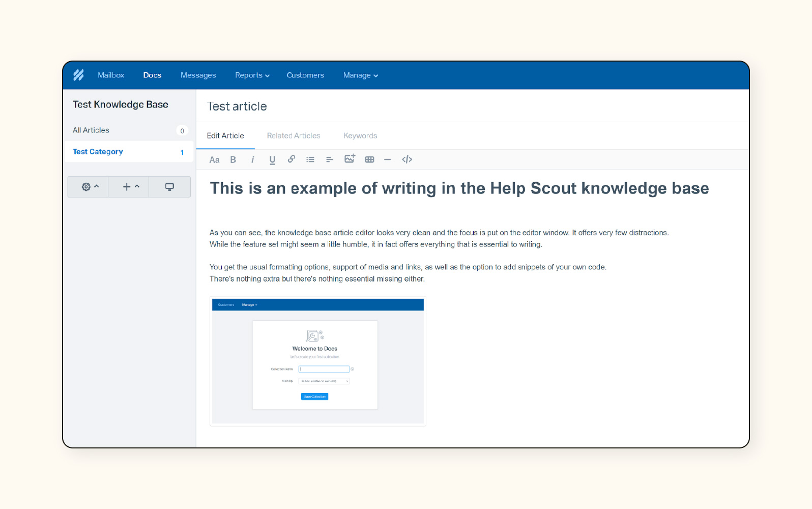This screenshot has width=812, height=509.
Task: Select the Edit Article tab
Action: pyautogui.click(x=225, y=136)
